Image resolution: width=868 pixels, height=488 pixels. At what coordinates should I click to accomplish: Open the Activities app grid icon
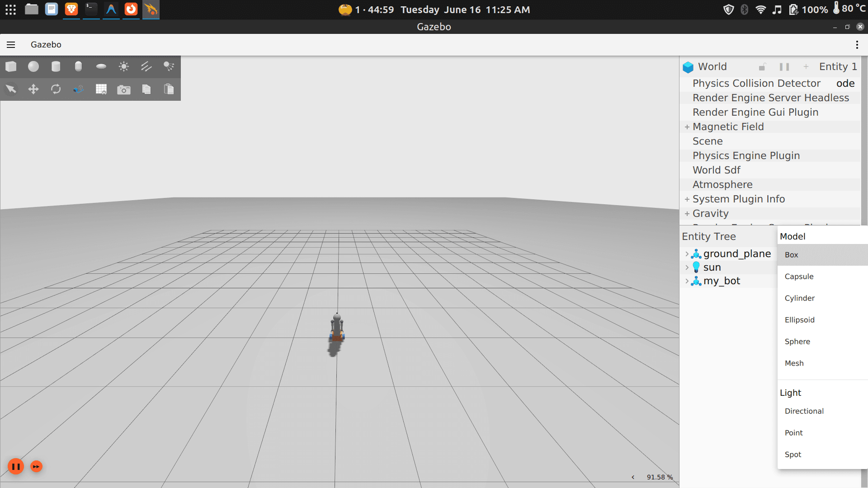point(11,9)
